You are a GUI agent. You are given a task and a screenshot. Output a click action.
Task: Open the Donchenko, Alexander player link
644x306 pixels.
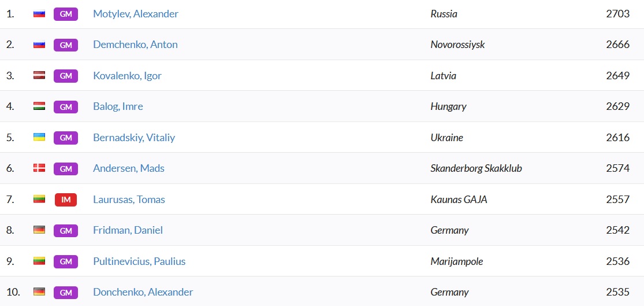click(143, 292)
